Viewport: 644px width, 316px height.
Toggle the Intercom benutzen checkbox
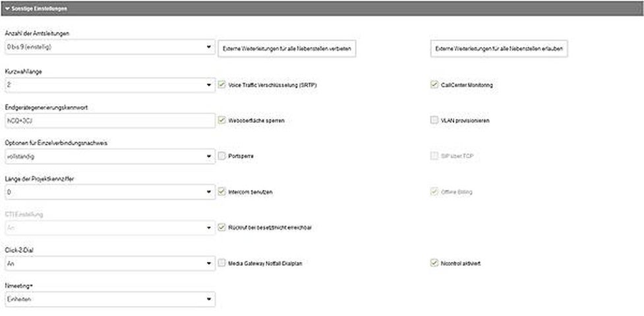point(221,192)
